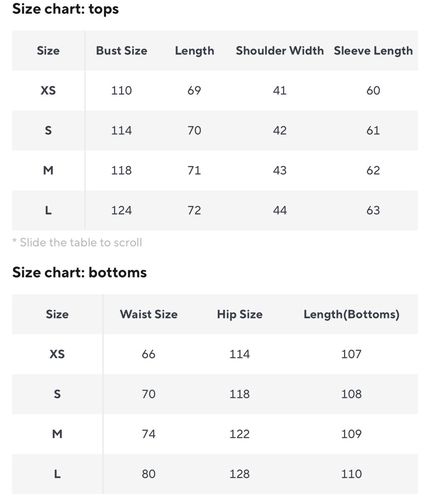Image resolution: width=430 pixels, height=500 pixels.
Task: Click shoulder width value 42
Action: point(280,130)
